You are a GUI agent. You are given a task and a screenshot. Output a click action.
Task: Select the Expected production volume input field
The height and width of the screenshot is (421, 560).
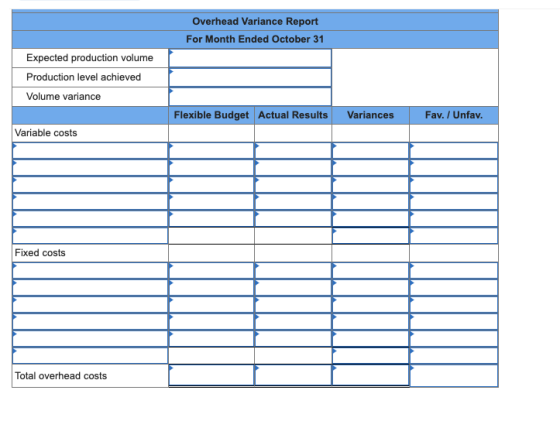(x=250, y=58)
